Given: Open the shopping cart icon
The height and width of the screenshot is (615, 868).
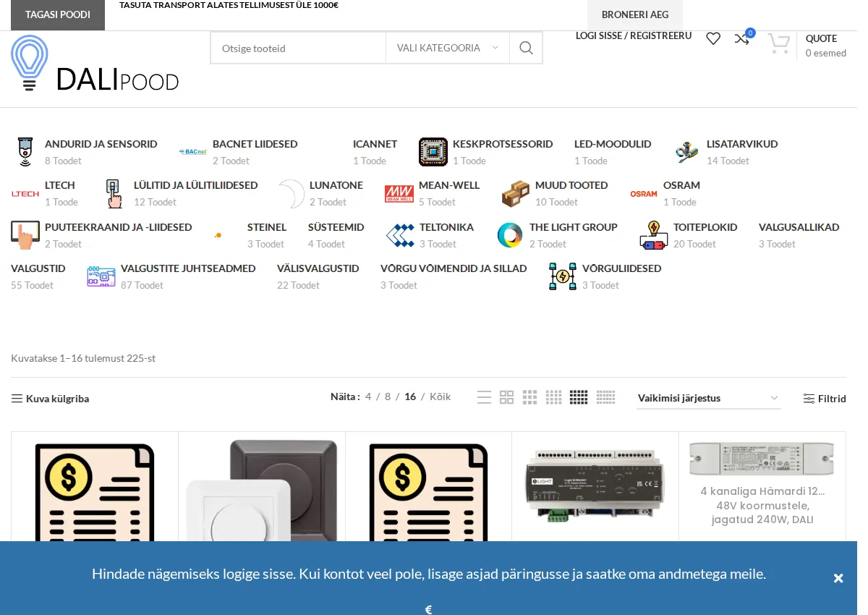Looking at the screenshot, I should [778, 43].
